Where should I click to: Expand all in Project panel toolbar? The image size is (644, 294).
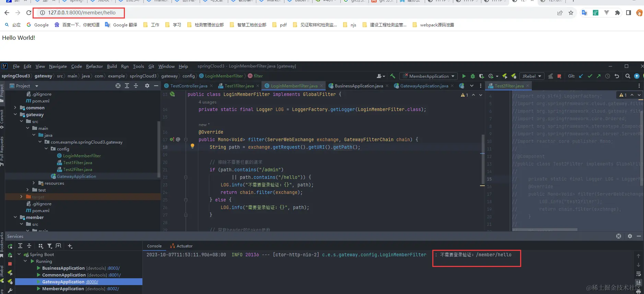click(x=127, y=86)
